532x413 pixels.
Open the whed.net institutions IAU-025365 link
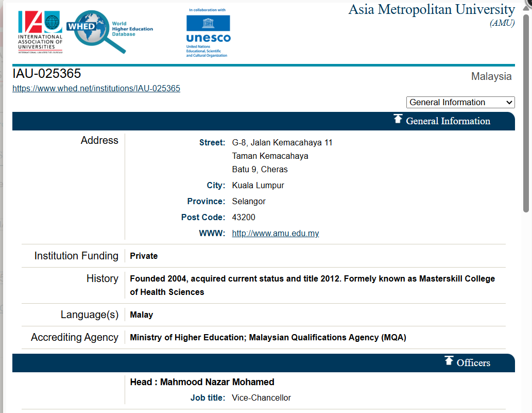[96, 88]
